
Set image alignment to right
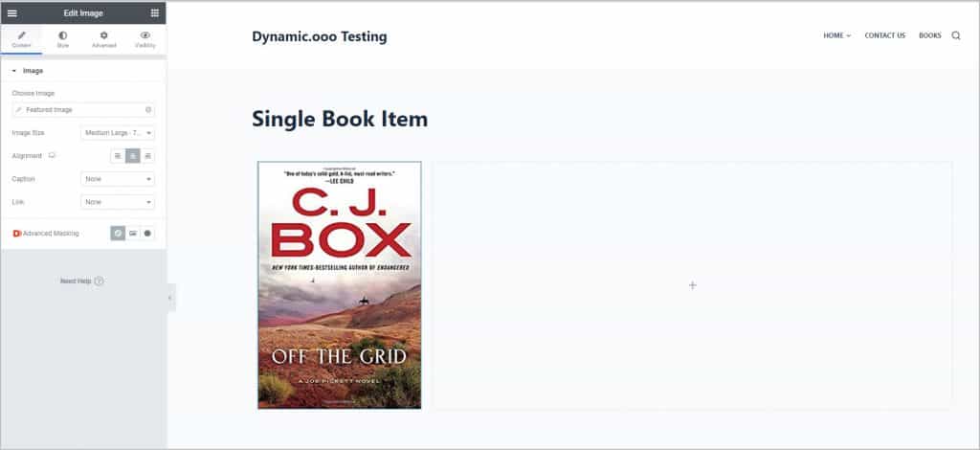[147, 155]
